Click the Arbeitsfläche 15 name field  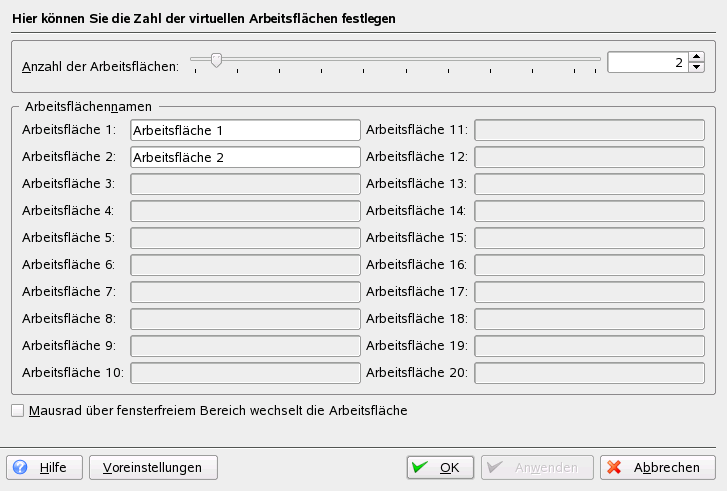coord(589,238)
